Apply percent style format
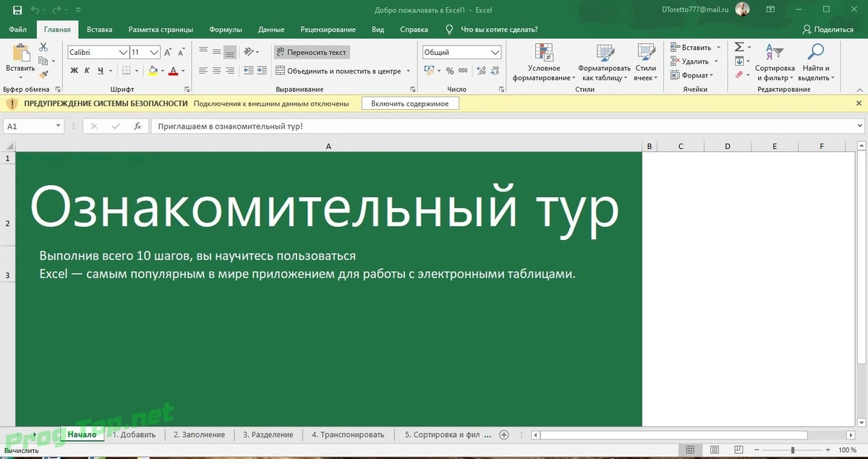Viewport: 868px width, 459px height. pyautogui.click(x=450, y=71)
